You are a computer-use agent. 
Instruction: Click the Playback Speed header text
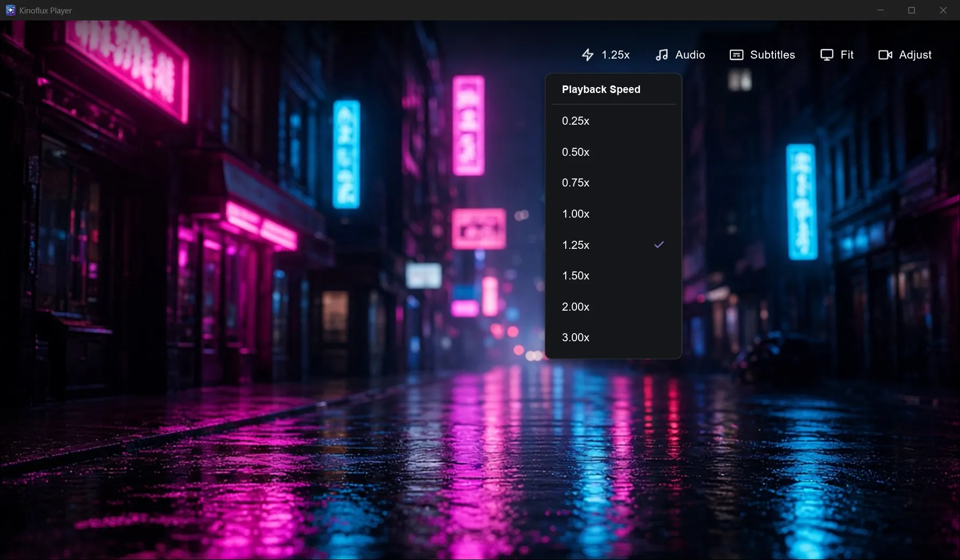tap(601, 90)
